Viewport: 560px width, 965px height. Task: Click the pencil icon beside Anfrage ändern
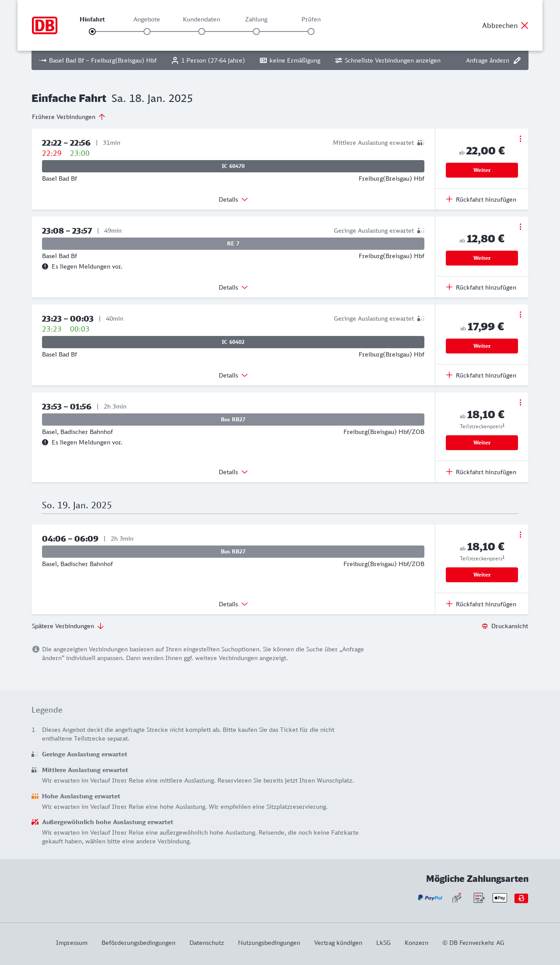pos(517,60)
